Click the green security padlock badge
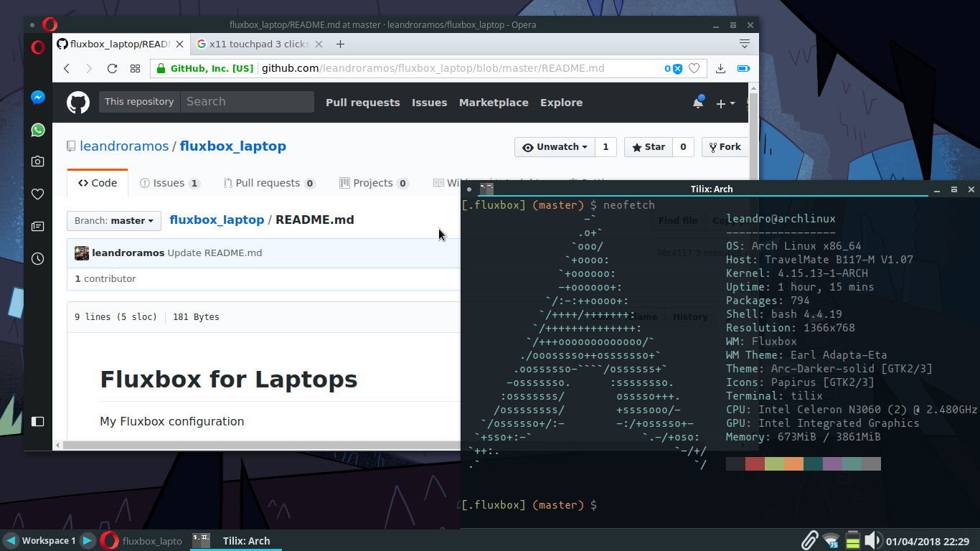Screen dimensions: 980x551 tap(204, 69)
